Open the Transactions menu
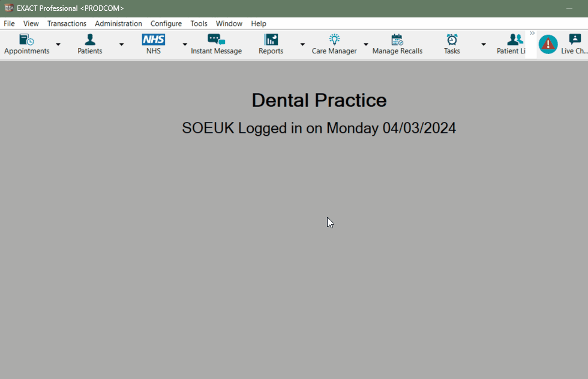The height and width of the screenshot is (379, 588). (x=67, y=23)
